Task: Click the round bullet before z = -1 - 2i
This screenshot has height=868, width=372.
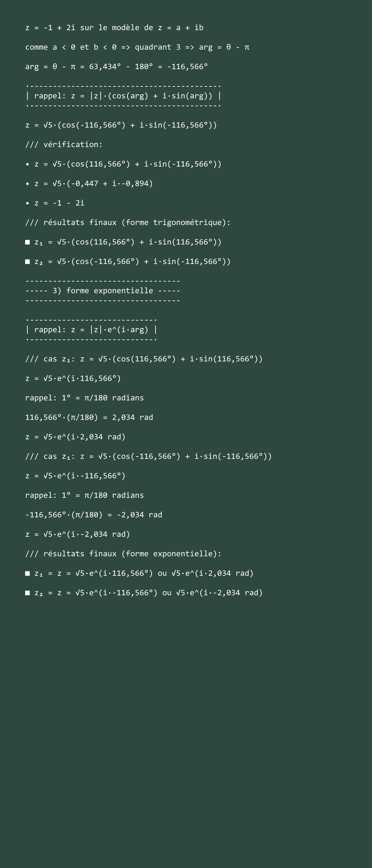Action: pyautogui.click(x=28, y=203)
